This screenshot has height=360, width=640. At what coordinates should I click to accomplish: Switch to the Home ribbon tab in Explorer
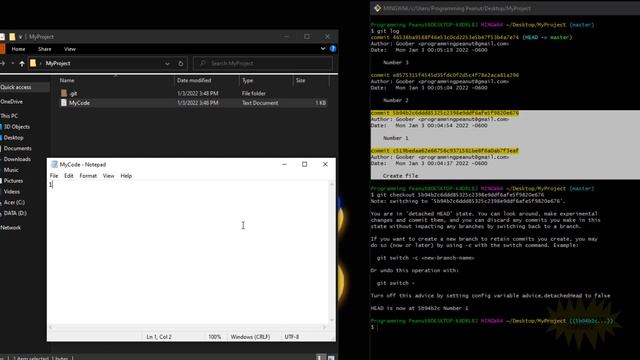coord(18,49)
